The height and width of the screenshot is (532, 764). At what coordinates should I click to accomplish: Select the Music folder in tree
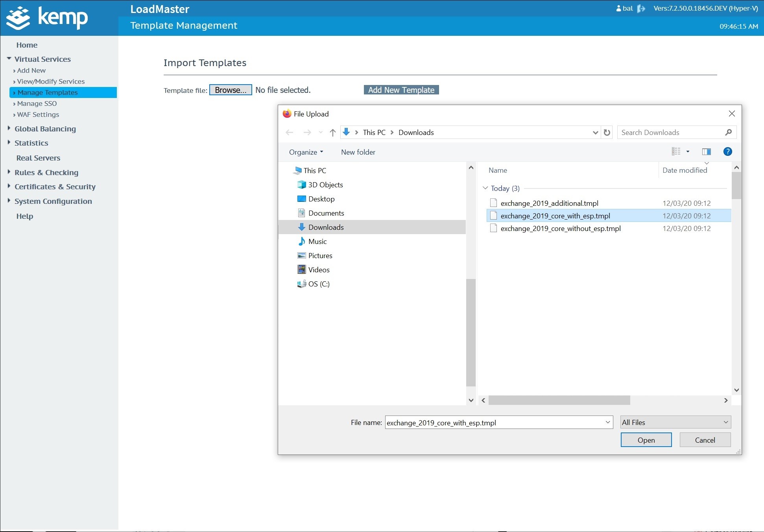point(317,242)
